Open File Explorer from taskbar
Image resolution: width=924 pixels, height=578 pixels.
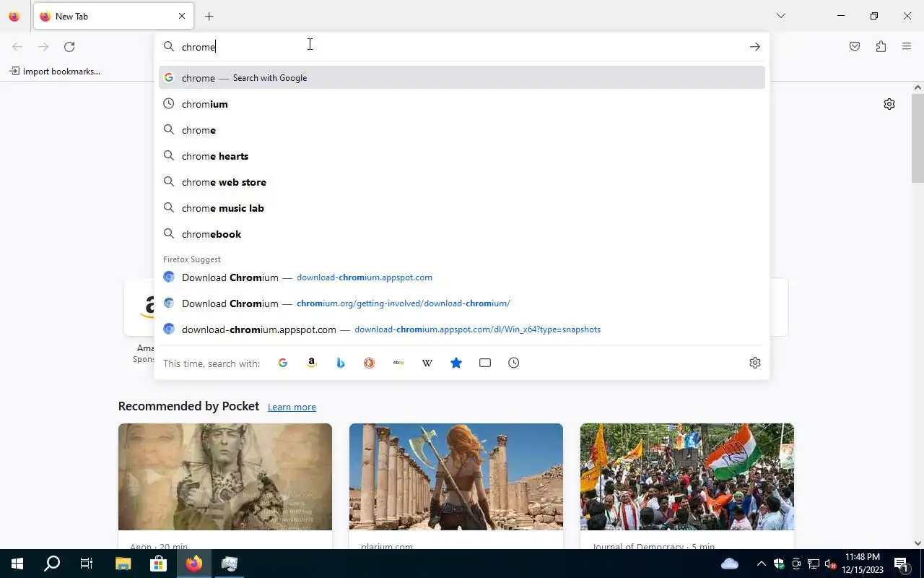123,564
